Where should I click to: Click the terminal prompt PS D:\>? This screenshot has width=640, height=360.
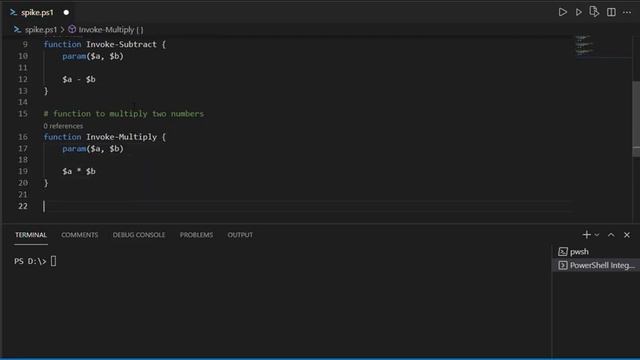30,261
